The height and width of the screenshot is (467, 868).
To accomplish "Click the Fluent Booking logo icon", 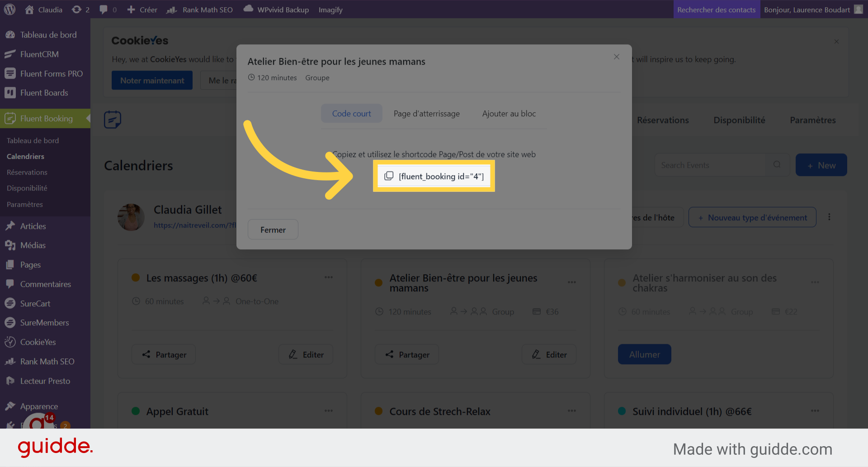I will click(x=113, y=119).
